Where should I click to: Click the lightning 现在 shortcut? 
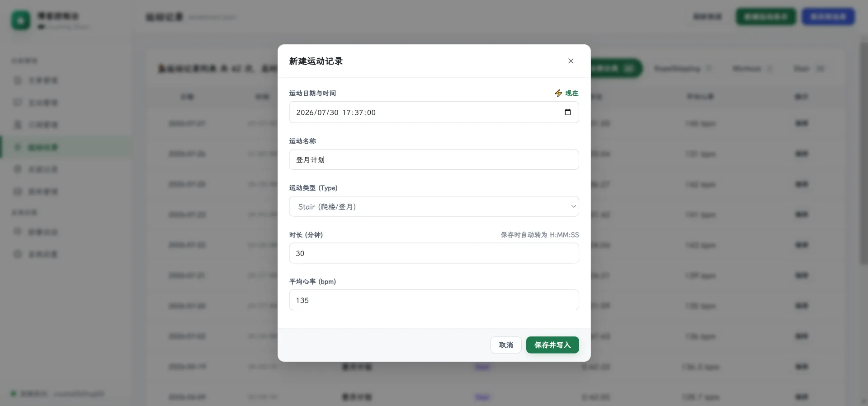[566, 93]
